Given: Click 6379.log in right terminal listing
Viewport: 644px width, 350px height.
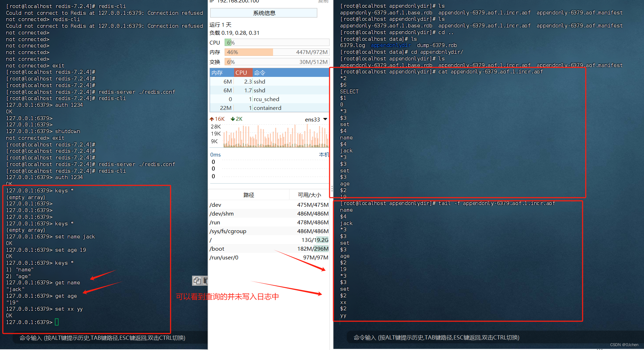Looking at the screenshot, I should point(352,45).
